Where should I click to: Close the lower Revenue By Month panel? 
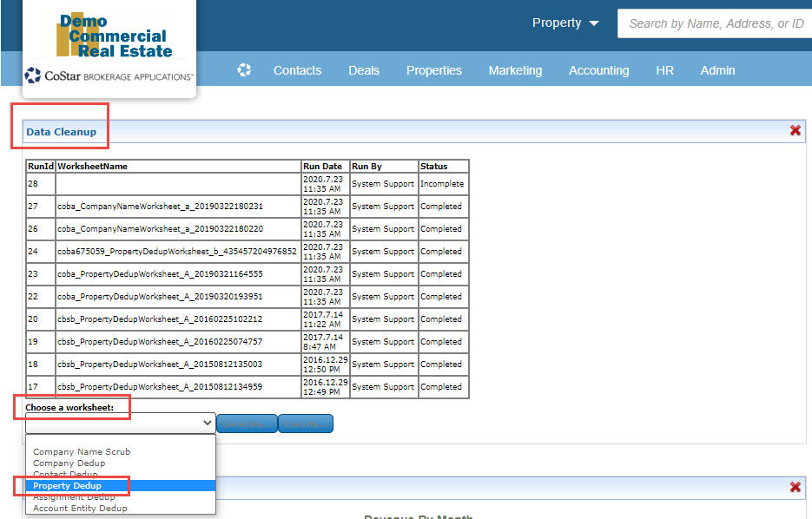click(x=795, y=487)
